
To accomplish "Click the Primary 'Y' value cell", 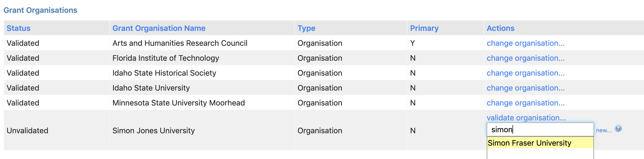I will [412, 43].
